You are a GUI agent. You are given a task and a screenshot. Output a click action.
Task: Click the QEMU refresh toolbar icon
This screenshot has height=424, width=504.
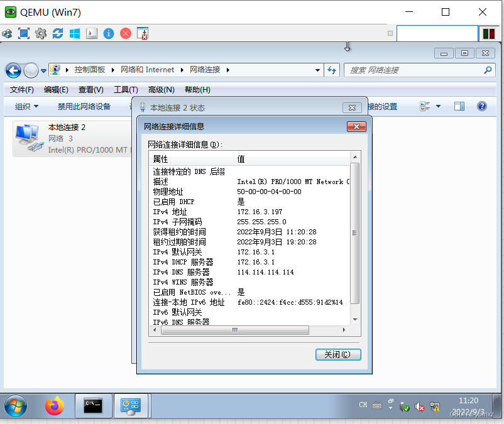pyautogui.click(x=57, y=33)
